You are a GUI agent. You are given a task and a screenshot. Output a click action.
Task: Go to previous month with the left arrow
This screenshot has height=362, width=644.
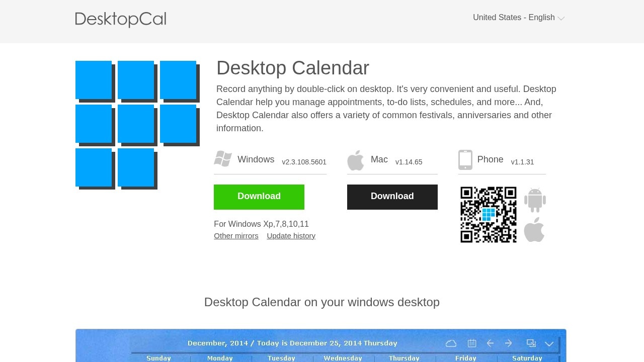tap(491, 343)
